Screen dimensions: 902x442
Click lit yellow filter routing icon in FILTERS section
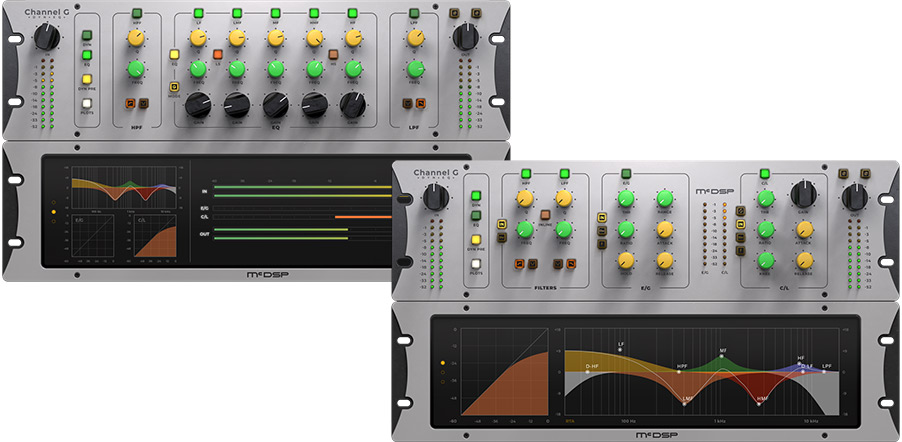[x=502, y=224]
